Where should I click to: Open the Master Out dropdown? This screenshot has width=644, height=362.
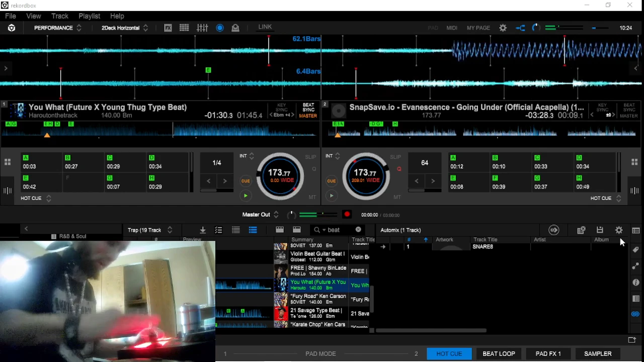tap(261, 215)
